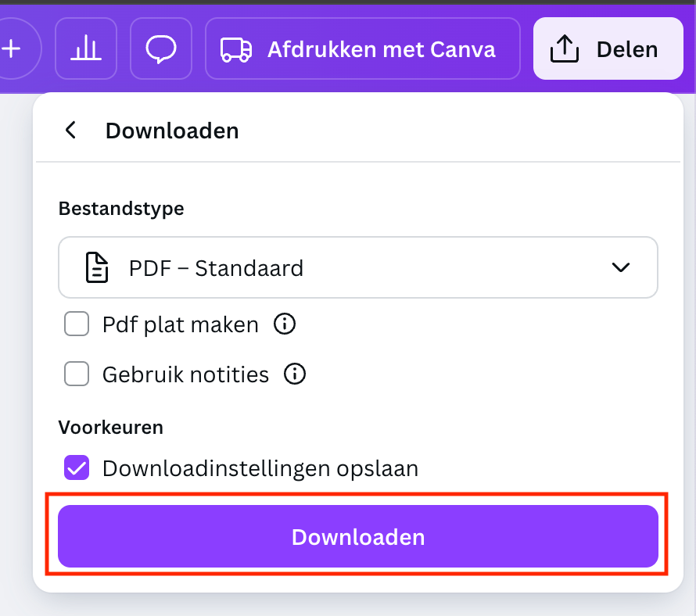Enable the Pdf plat maken checkbox

coord(77,324)
